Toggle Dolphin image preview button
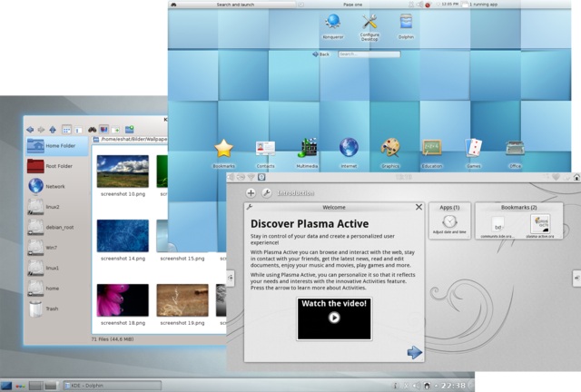This screenshot has width=581, height=392. 104,130
